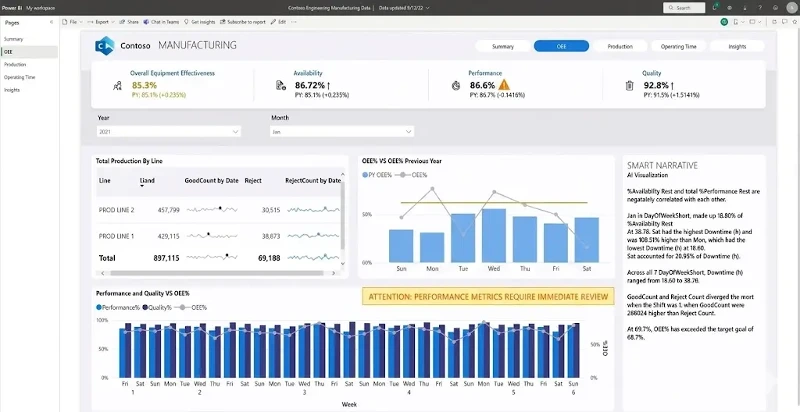800x412 pixels.
Task: Click the Edit pencil button
Action: 279,22
